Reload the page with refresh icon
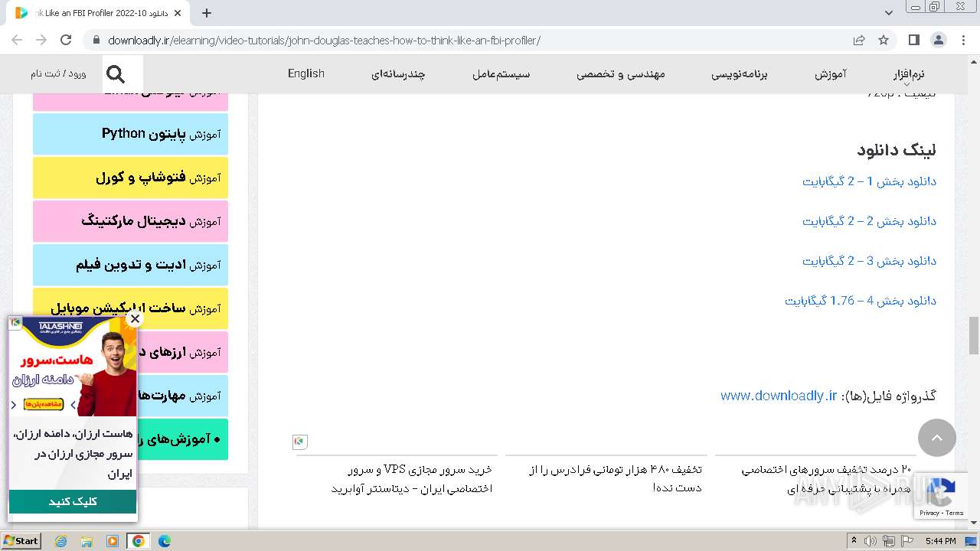The width and height of the screenshot is (980, 551). point(66,40)
